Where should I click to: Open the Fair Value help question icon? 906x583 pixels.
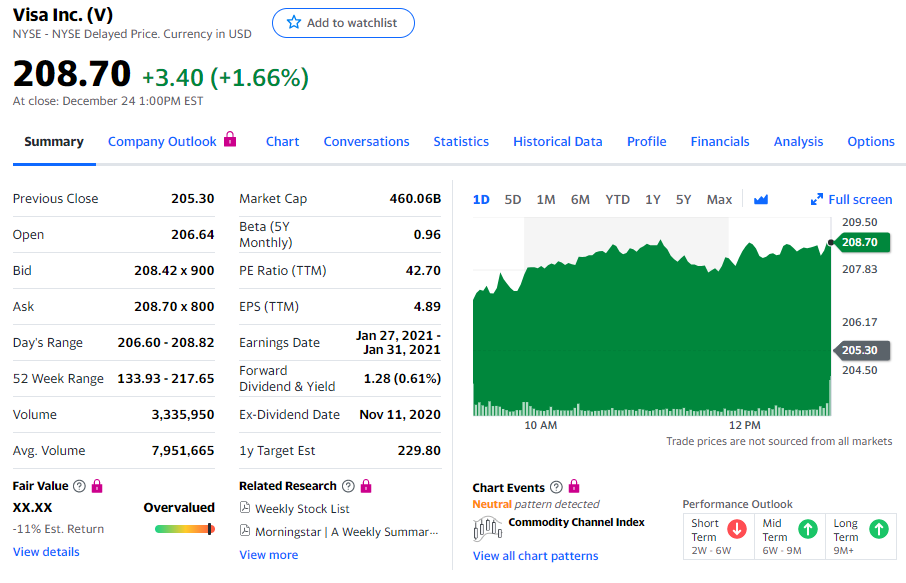(79, 486)
